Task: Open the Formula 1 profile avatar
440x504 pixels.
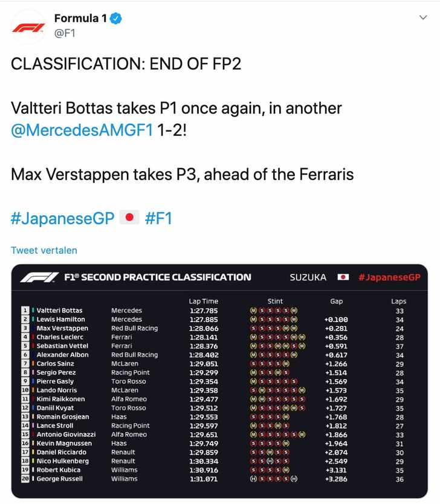Action: click(28, 27)
